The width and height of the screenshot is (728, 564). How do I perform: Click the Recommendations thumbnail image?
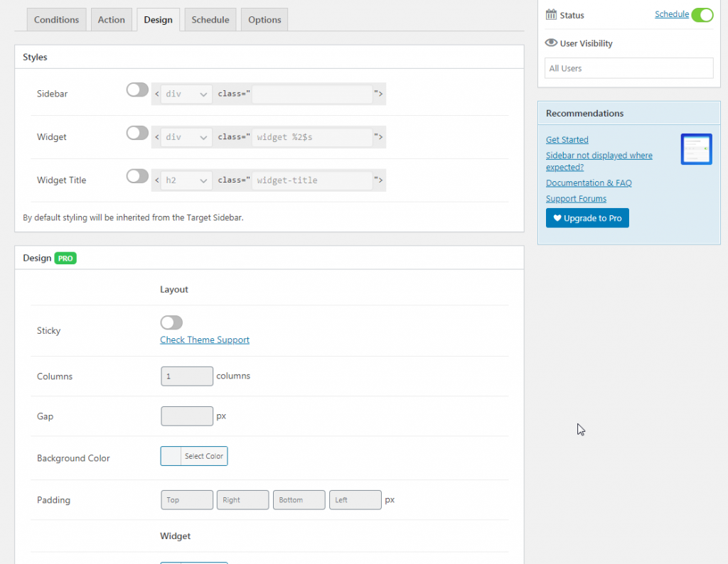[695, 149]
